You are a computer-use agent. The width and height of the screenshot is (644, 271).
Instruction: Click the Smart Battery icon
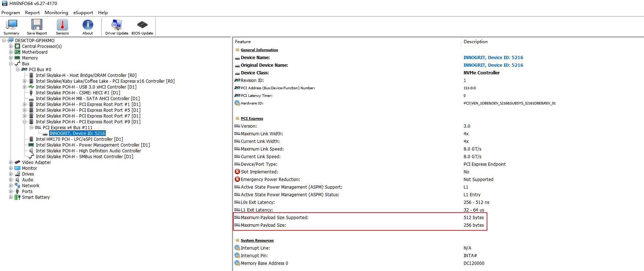17,197
